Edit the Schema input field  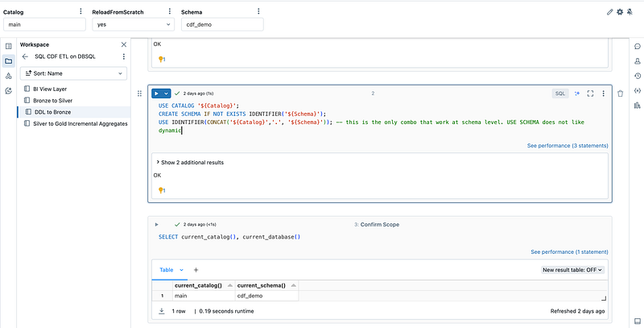click(x=222, y=24)
